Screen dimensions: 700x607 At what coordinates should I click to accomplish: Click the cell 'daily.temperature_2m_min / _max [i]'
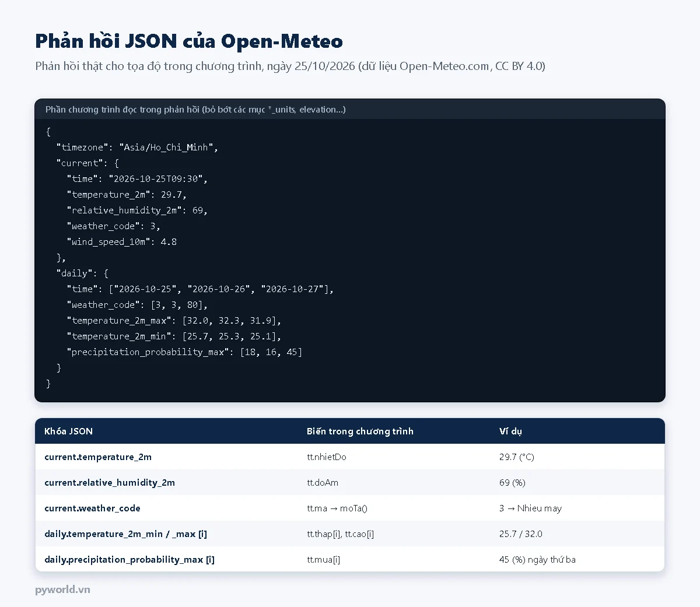pyautogui.click(x=126, y=534)
